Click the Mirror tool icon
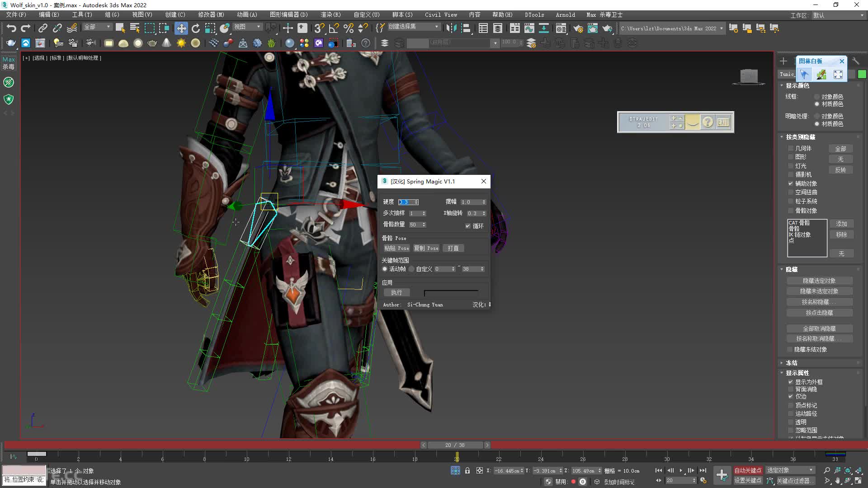The image size is (868, 488). (x=451, y=28)
